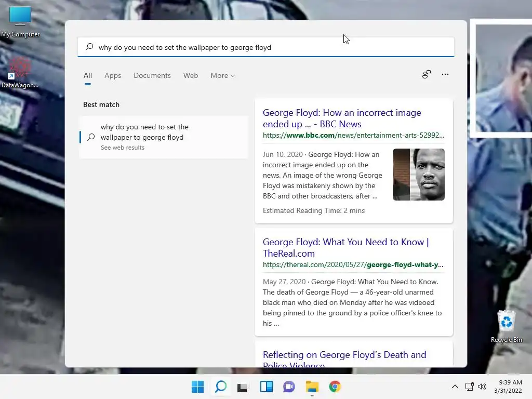Click Jun 10, 2020 article snippet
This screenshot has height=399, width=532.
pos(323,175)
